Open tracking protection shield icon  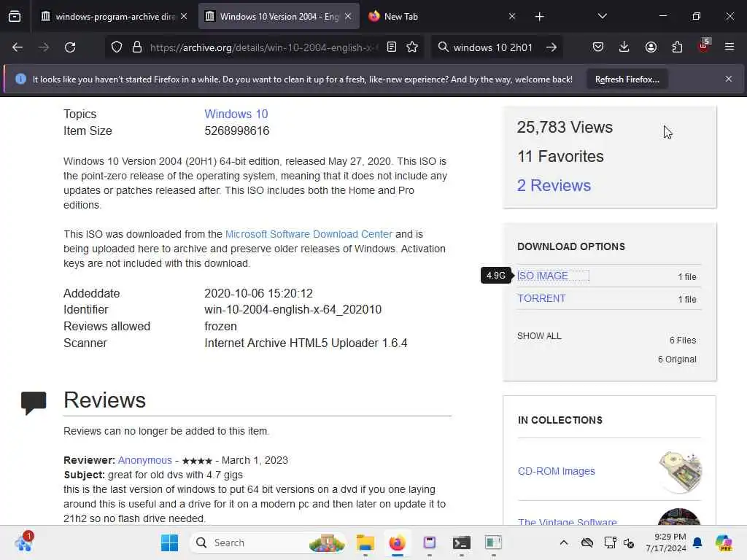point(117,47)
